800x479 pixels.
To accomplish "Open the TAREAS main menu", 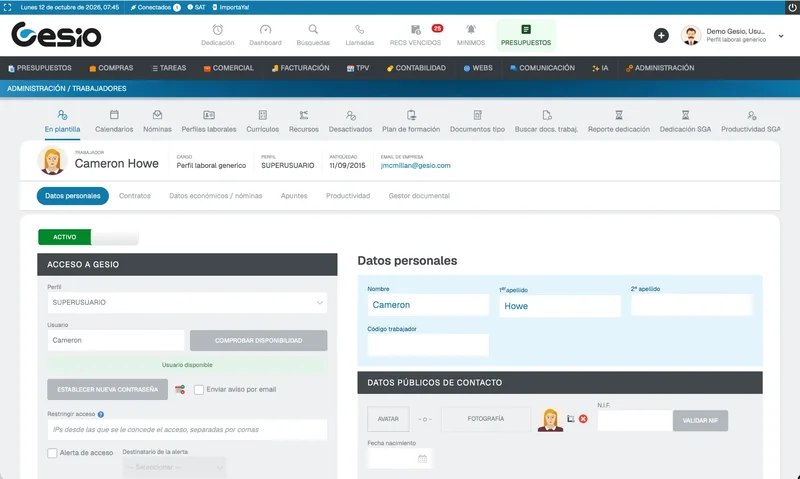I will click(x=169, y=68).
